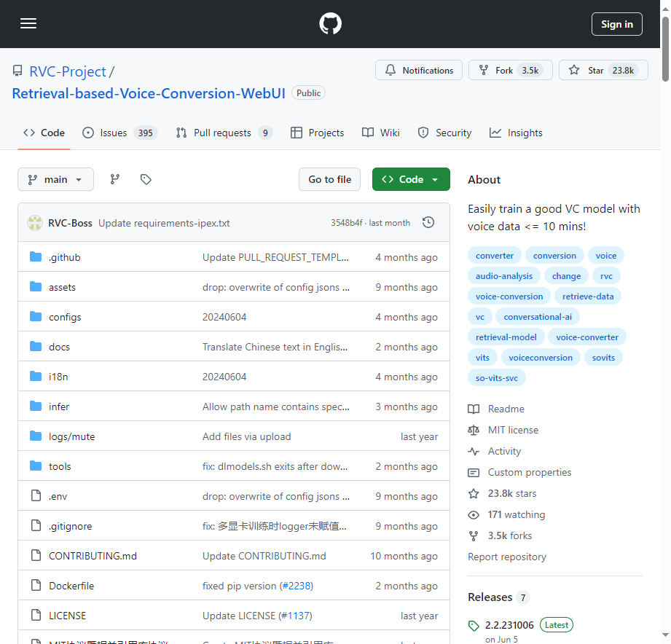
Task: Open the assets folder
Action: (x=62, y=287)
